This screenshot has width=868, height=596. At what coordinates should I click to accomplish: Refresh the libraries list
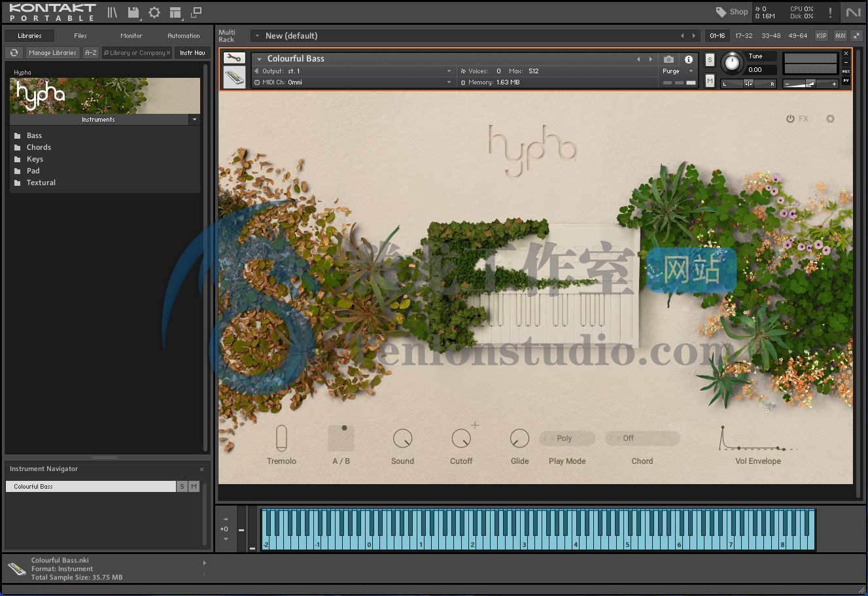[14, 53]
